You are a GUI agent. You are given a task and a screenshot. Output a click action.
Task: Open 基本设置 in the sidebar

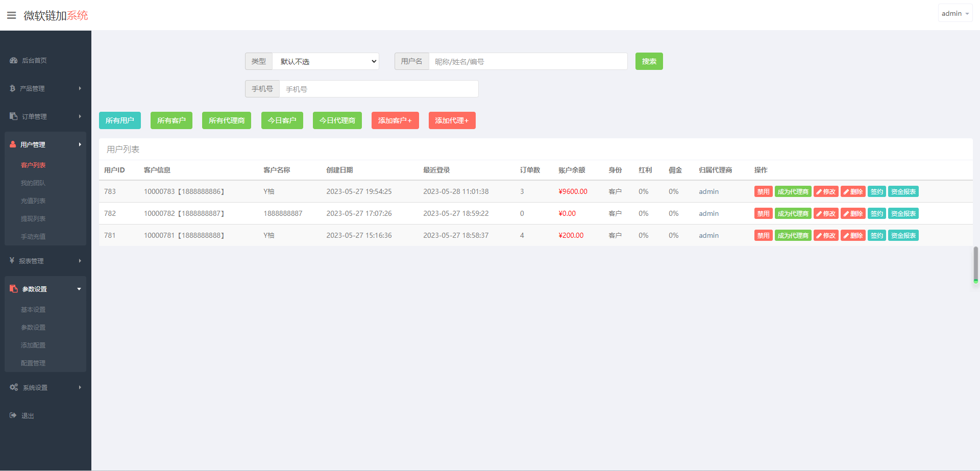pos(33,310)
